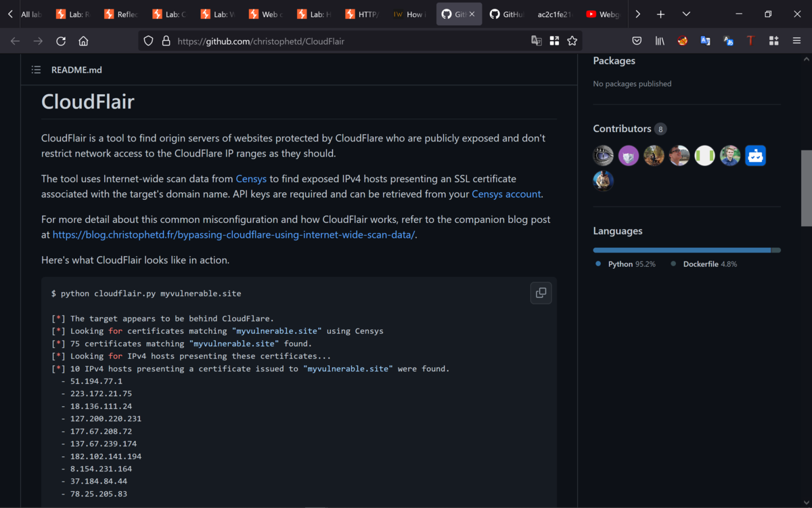
Task: Open the Packages heading link
Action: tap(614, 61)
